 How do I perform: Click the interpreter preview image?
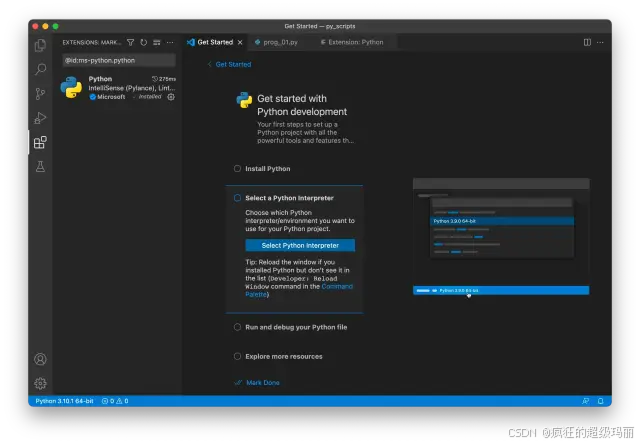[x=501, y=236]
